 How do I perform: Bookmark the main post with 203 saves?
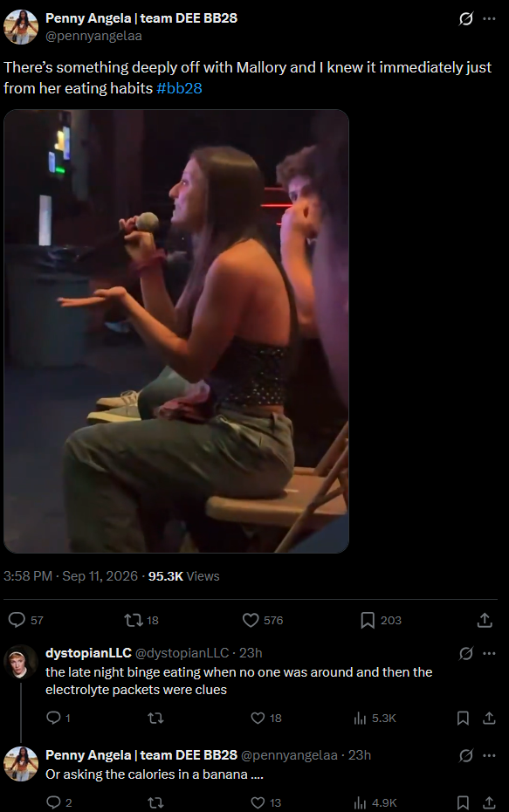click(368, 620)
